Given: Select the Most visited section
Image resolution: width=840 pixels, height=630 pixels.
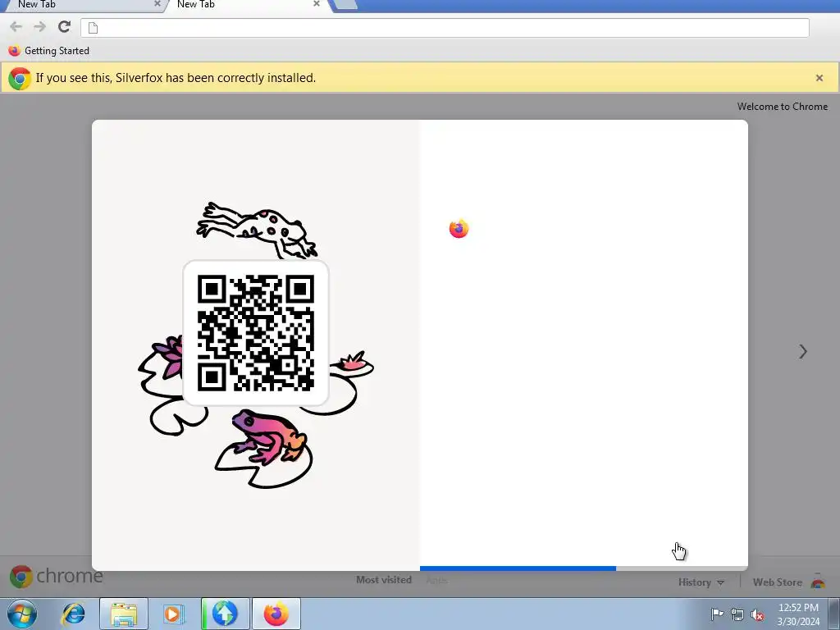Looking at the screenshot, I should coord(384,580).
